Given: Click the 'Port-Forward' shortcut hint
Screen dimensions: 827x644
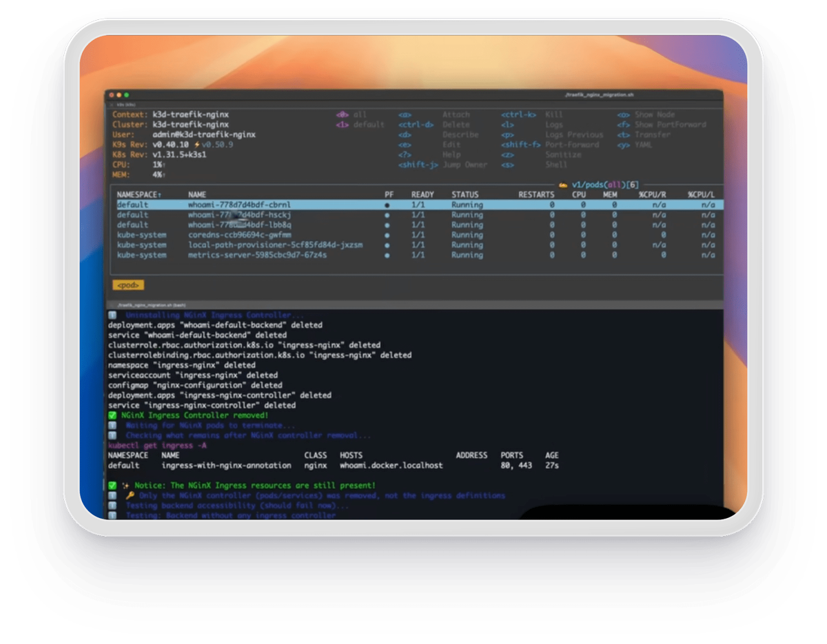Looking at the screenshot, I should coord(572,145).
